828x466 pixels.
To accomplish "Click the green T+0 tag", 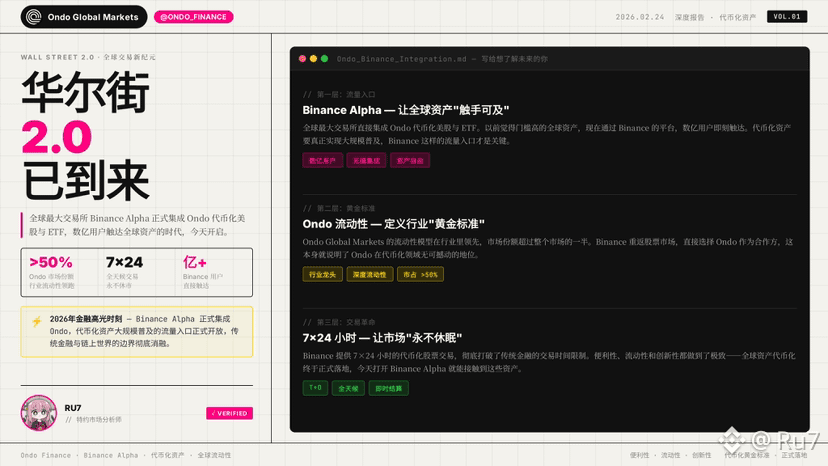I will click(315, 388).
